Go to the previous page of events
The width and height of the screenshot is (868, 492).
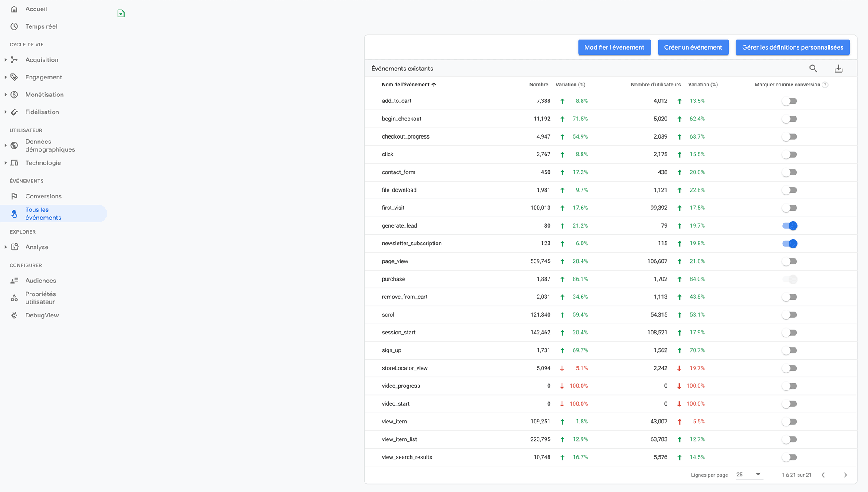823,475
